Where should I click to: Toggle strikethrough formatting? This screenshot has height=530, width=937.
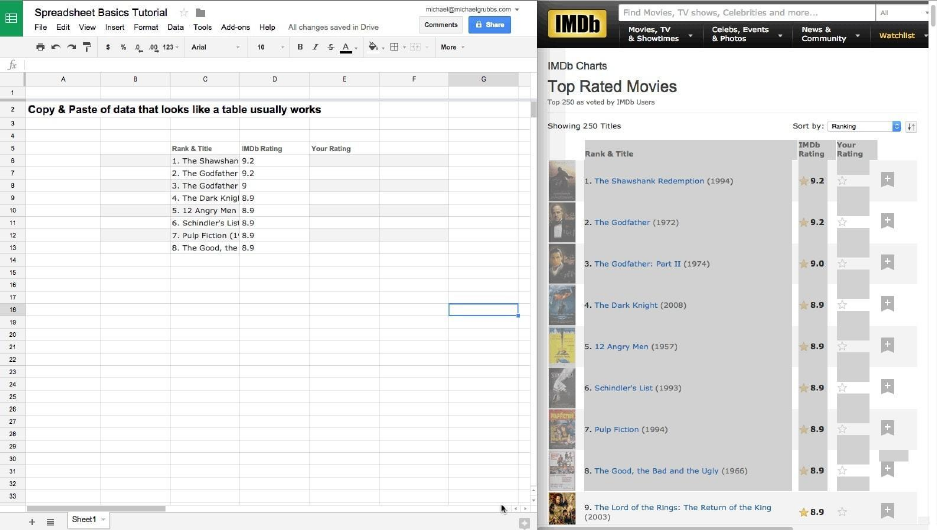click(330, 47)
